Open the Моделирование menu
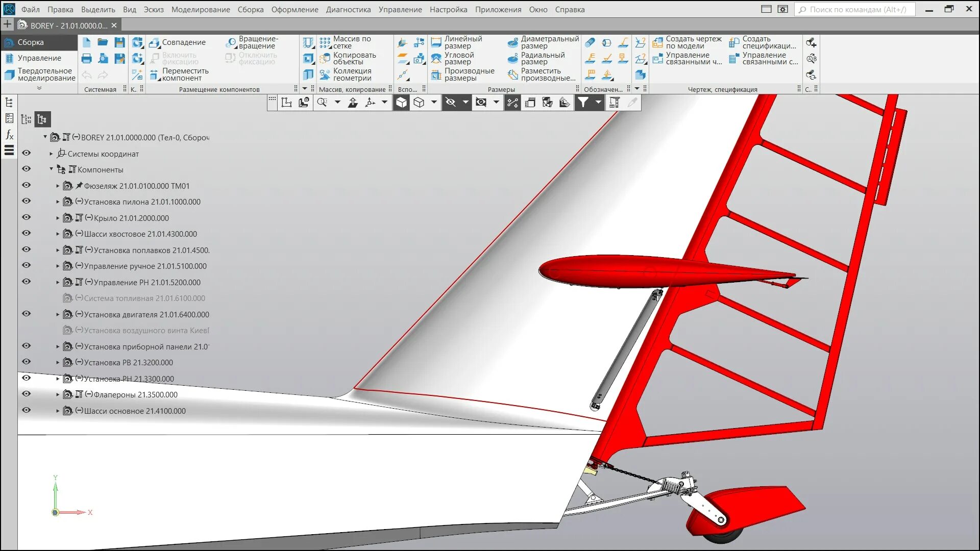The width and height of the screenshot is (980, 551). [200, 9]
